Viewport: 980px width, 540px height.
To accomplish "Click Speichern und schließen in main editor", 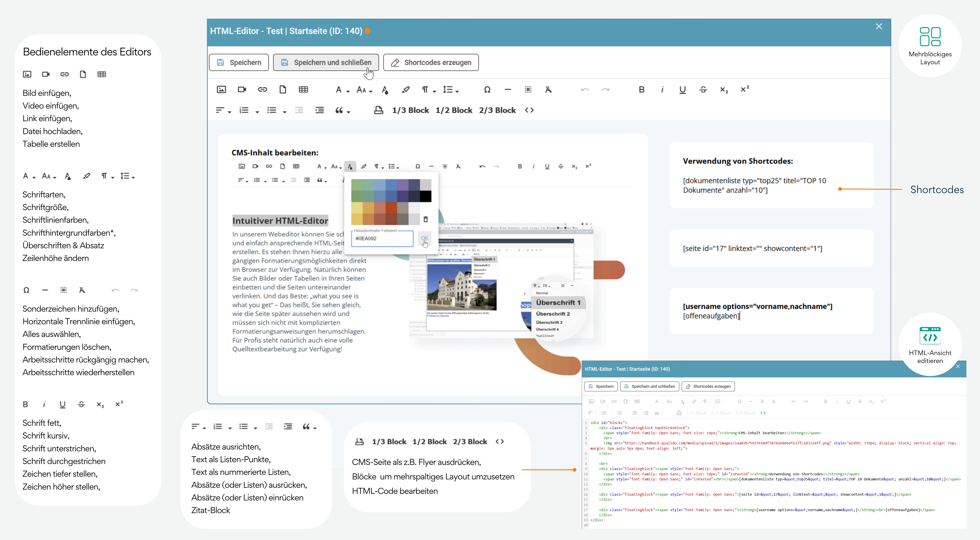I will [x=326, y=62].
